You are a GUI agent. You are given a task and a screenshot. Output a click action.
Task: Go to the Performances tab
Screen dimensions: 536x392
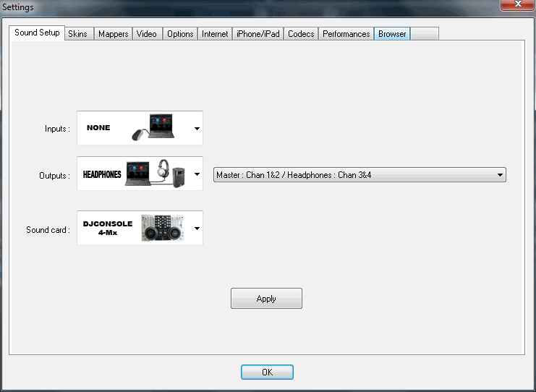point(346,34)
